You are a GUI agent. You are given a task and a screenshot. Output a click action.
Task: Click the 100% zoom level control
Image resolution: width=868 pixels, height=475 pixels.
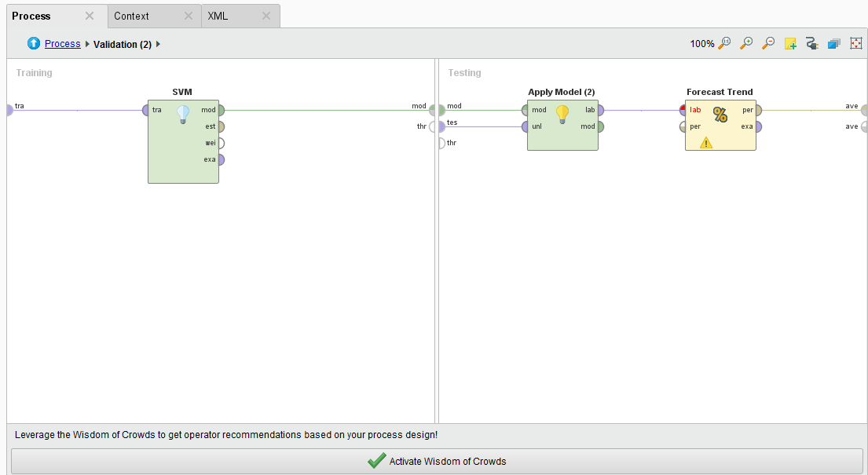pos(701,43)
